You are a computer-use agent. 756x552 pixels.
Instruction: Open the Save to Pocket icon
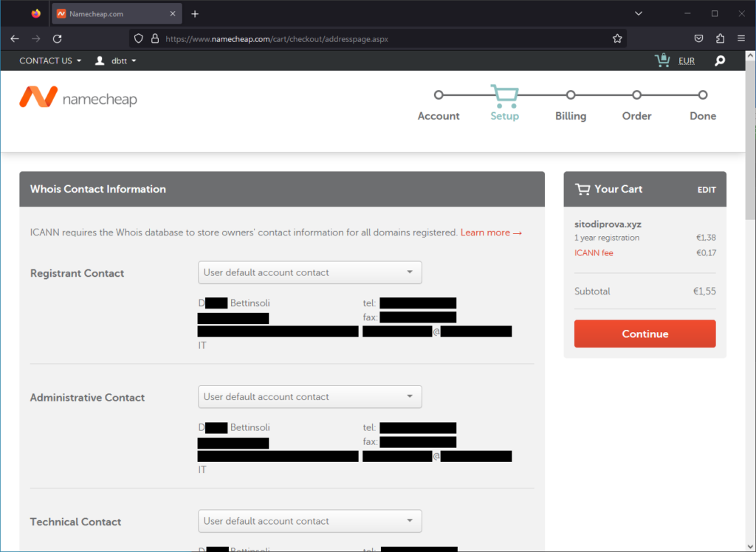[698, 38]
